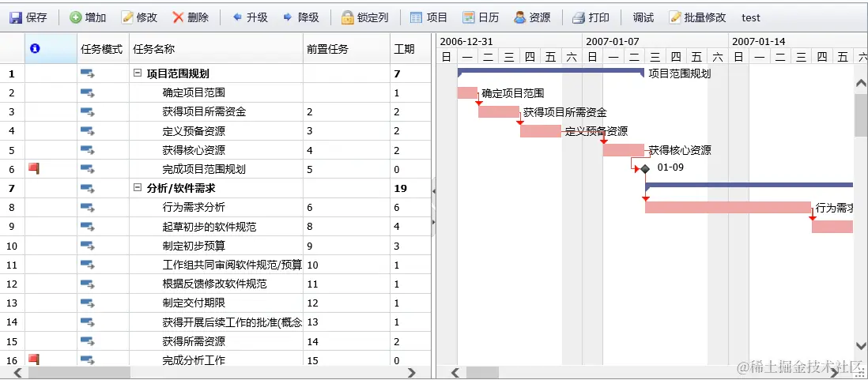Select the 任务名称 column header
The height and width of the screenshot is (380, 868).
tap(217, 49)
